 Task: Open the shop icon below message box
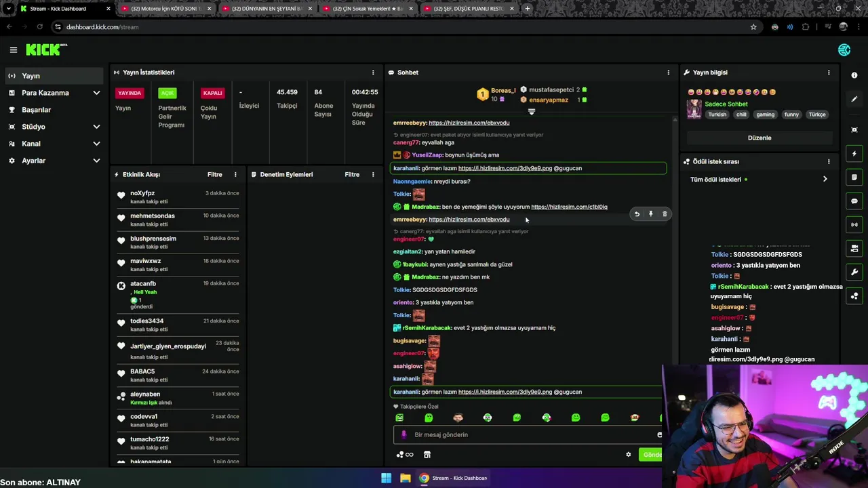(427, 455)
